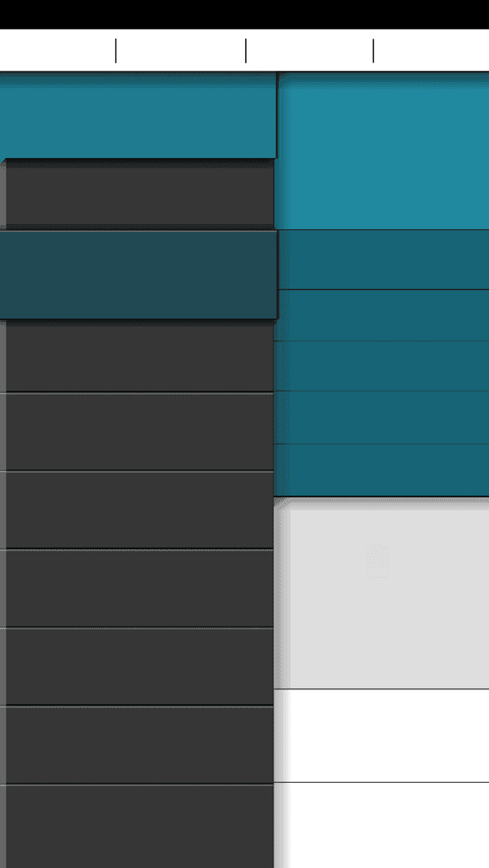Screen dimensions: 489x868
Task: Click the thin light gray strip along the left edge
Action: [2, 515]
